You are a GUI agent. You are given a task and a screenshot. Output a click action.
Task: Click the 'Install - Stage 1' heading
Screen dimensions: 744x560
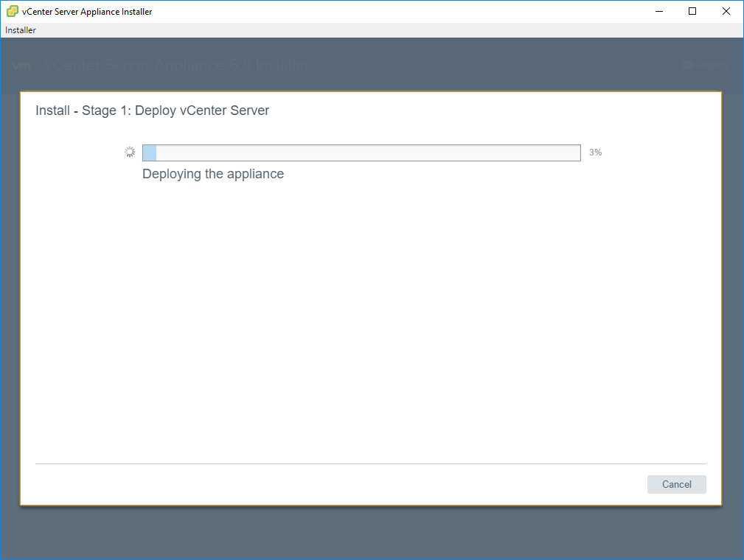pos(152,110)
